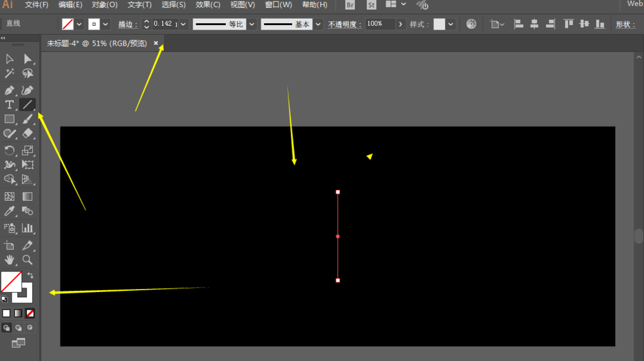This screenshot has width=644, height=361.
Task: Pick the Shape Builder tool
Action: (10, 180)
